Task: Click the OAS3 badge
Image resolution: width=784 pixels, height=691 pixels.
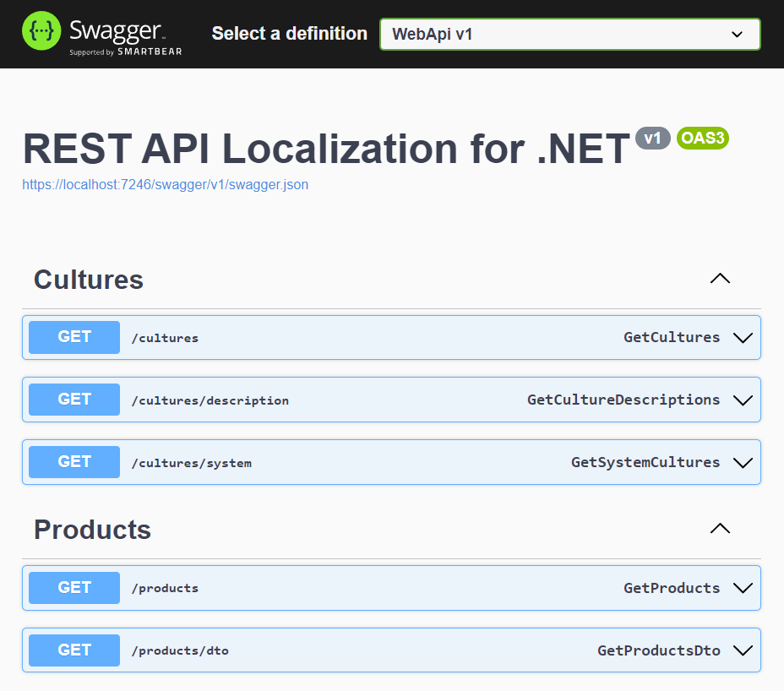Action: point(703,138)
